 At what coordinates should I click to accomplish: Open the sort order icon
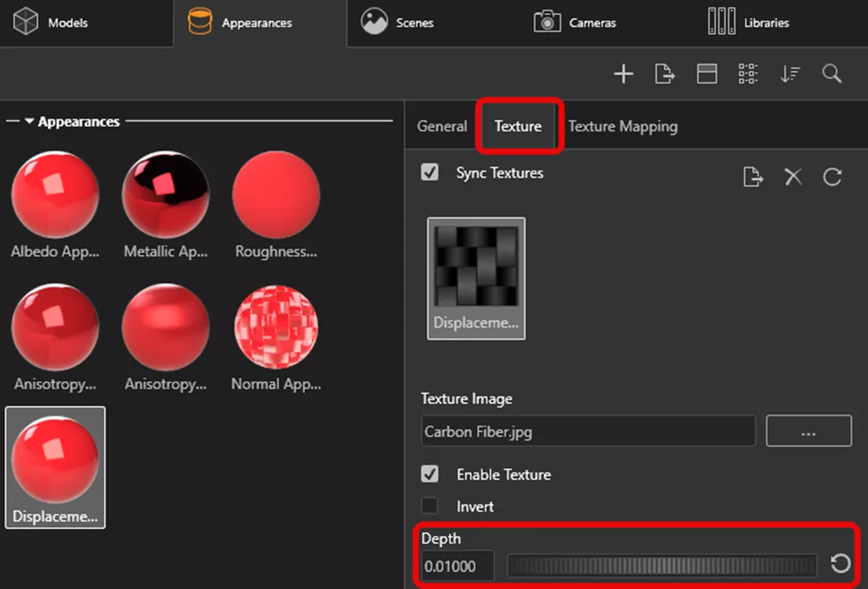(790, 74)
